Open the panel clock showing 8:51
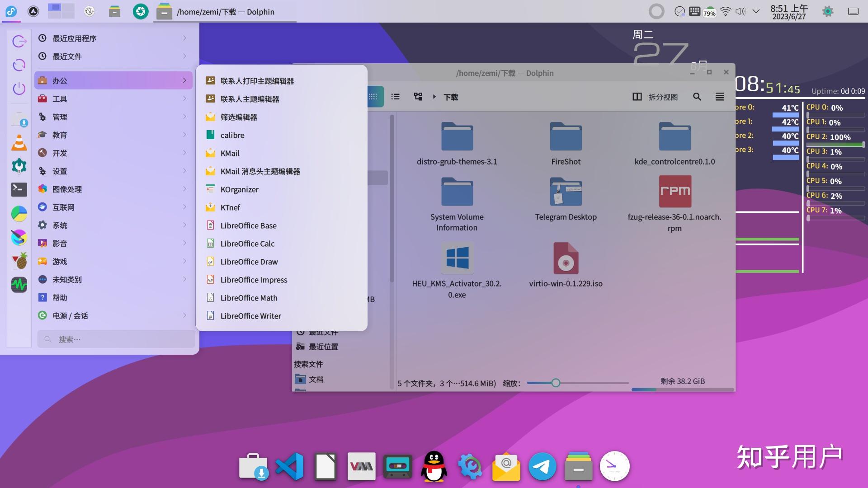This screenshot has width=868, height=488. tap(789, 12)
